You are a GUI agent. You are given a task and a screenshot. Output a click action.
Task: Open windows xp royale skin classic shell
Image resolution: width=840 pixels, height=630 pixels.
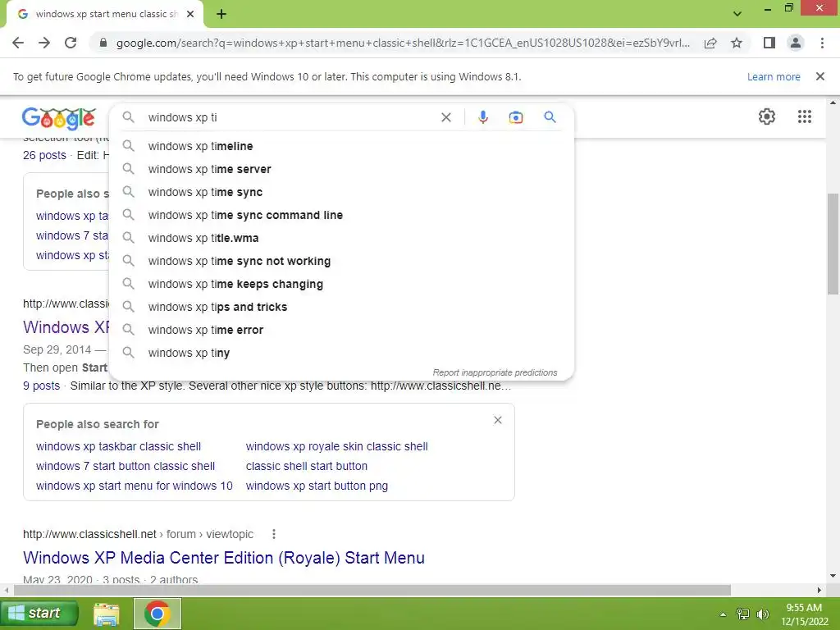336,446
